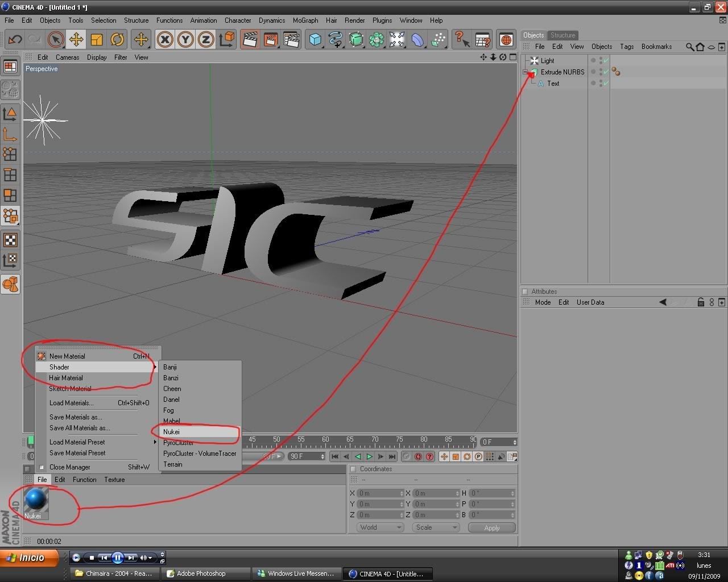Render the active view clapperboard icon
Image resolution: width=728 pixels, height=582 pixels.
pos(250,39)
